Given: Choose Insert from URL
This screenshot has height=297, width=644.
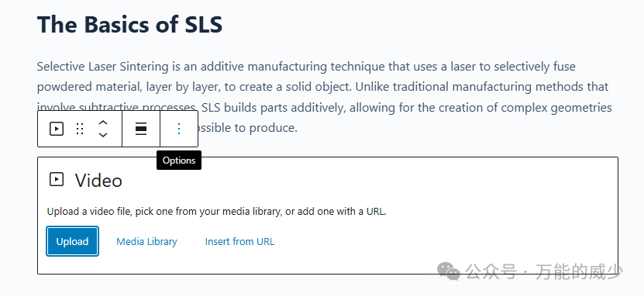Looking at the screenshot, I should [x=239, y=241].
